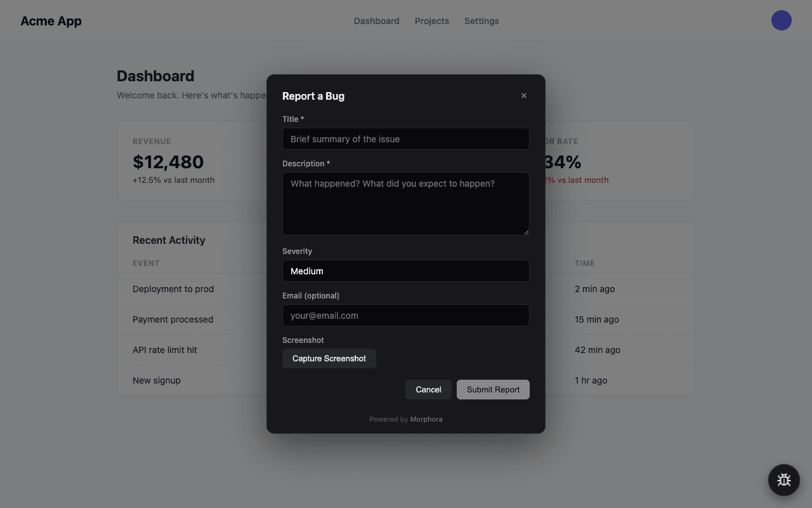Submit the bug report
812x508 pixels.
pyautogui.click(x=493, y=389)
